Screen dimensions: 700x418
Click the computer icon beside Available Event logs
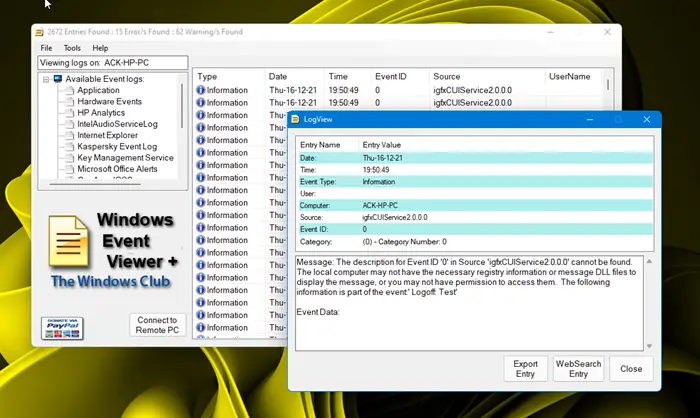point(58,79)
